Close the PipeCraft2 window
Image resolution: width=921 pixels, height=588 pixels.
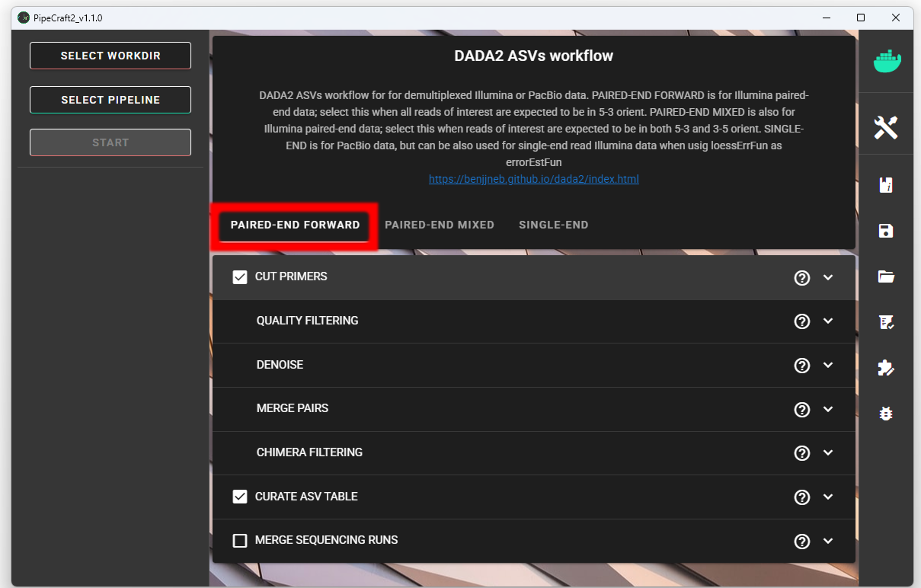(895, 17)
